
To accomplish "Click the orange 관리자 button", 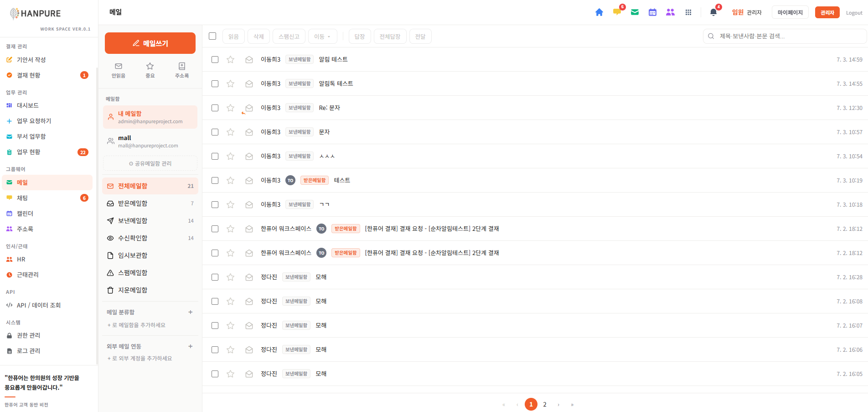I will [x=827, y=12].
